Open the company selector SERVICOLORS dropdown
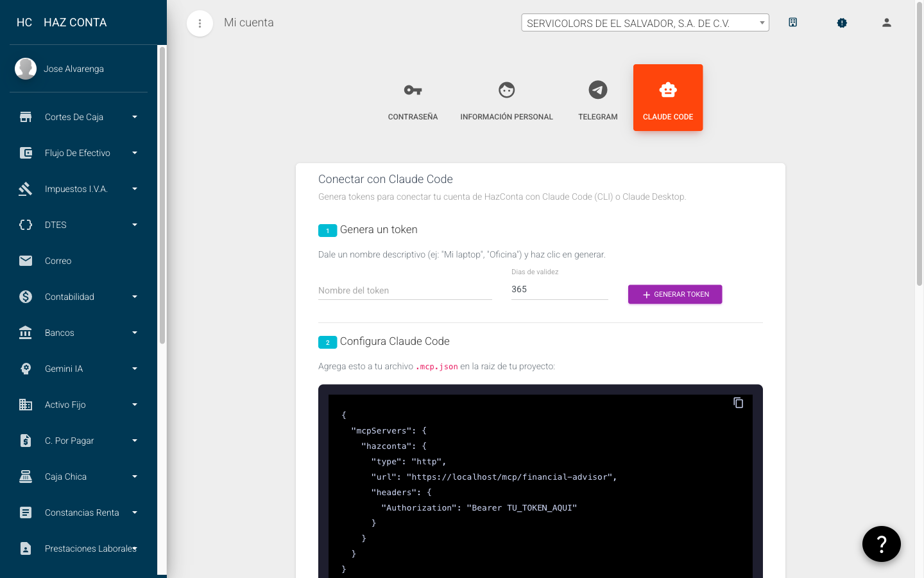The image size is (924, 578). coord(645,23)
